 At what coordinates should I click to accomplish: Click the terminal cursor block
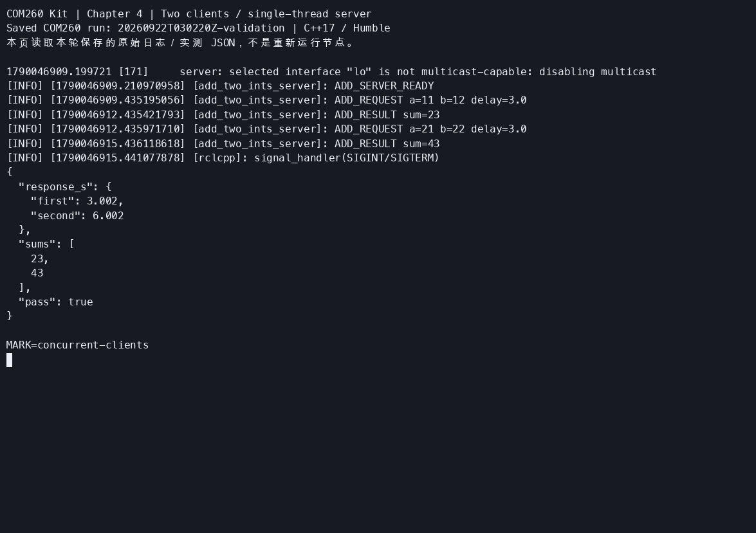click(x=9, y=360)
